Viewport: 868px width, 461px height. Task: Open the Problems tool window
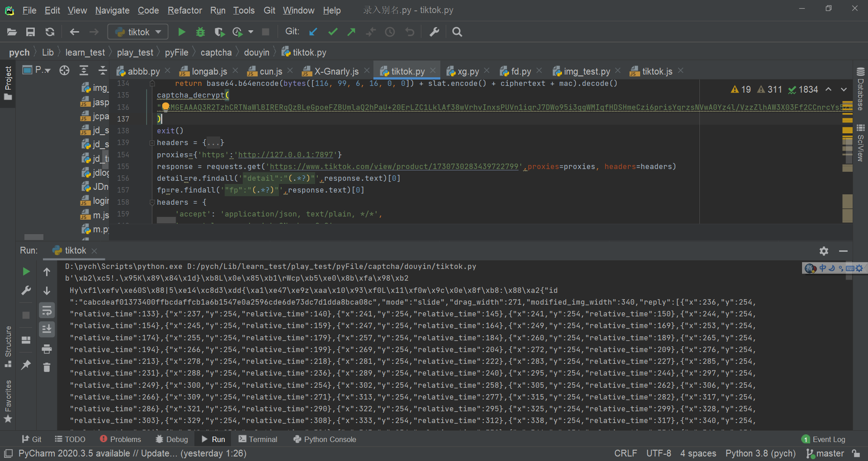coord(120,439)
